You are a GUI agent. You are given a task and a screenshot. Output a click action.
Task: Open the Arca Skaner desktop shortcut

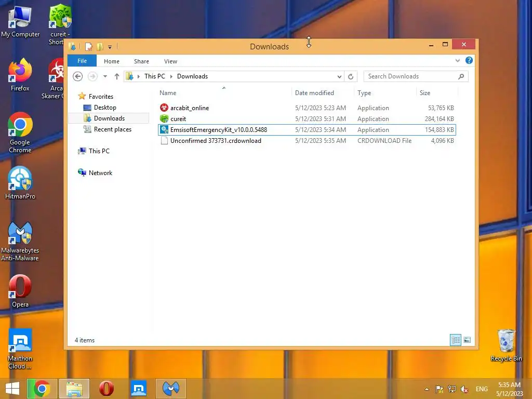(x=55, y=78)
